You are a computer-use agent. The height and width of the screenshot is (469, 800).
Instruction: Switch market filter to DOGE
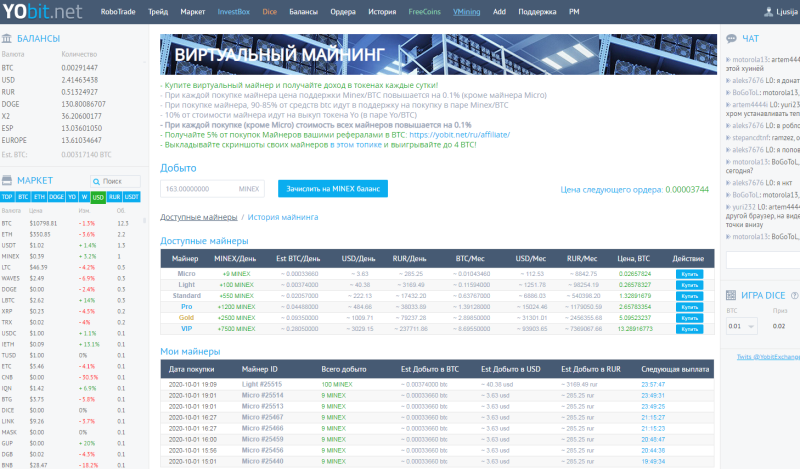point(55,197)
